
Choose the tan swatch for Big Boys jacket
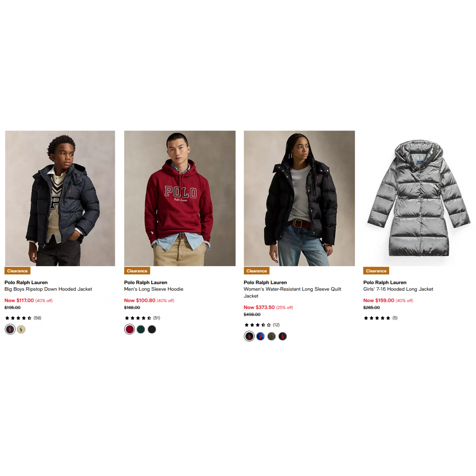(x=21, y=329)
